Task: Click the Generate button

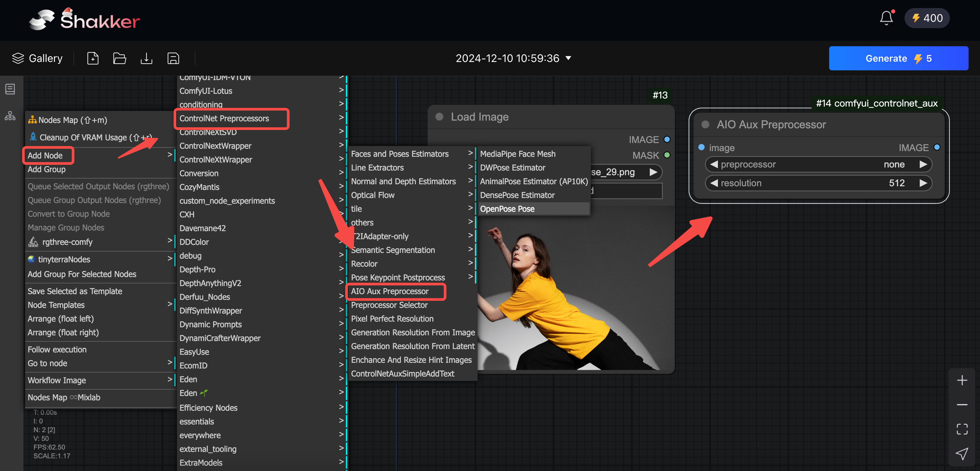Action: [898, 58]
